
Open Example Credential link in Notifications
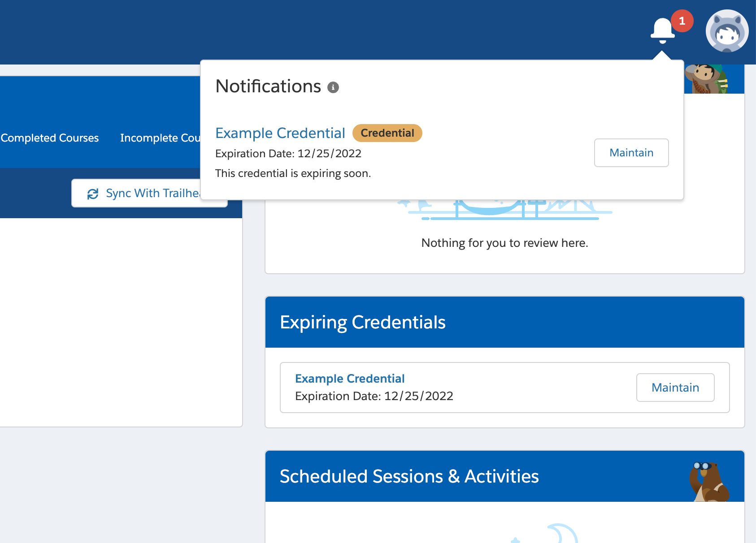click(x=280, y=133)
